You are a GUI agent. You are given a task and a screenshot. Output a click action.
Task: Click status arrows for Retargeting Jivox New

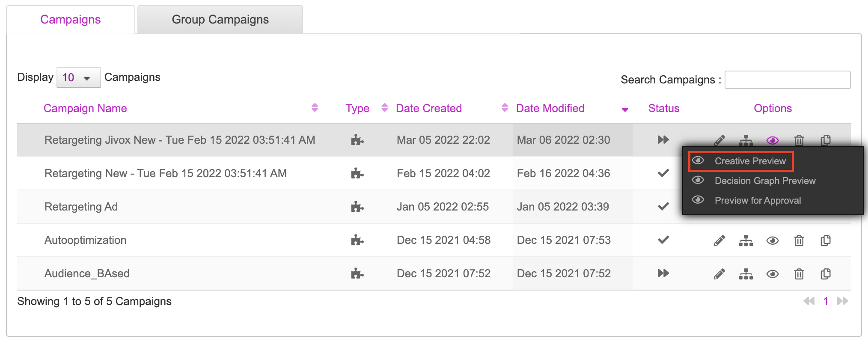coord(663,139)
